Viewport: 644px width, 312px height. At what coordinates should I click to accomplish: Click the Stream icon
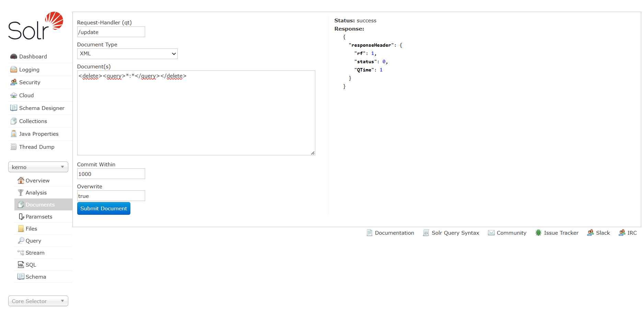click(21, 253)
